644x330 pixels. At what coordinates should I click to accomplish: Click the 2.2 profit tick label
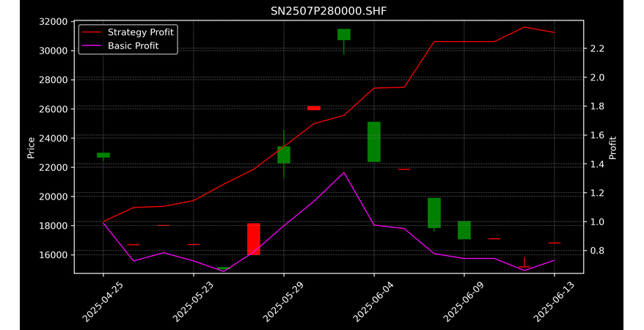click(597, 49)
